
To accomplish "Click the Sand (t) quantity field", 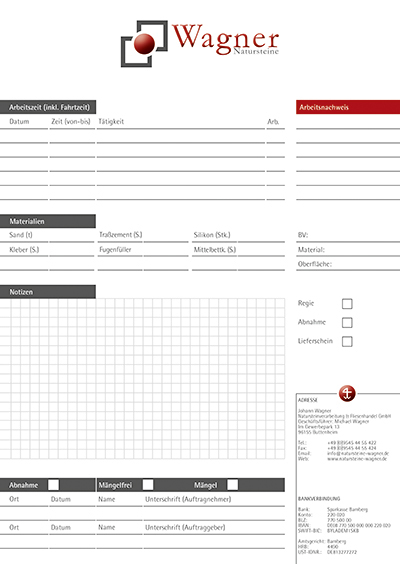I will click(x=72, y=236).
